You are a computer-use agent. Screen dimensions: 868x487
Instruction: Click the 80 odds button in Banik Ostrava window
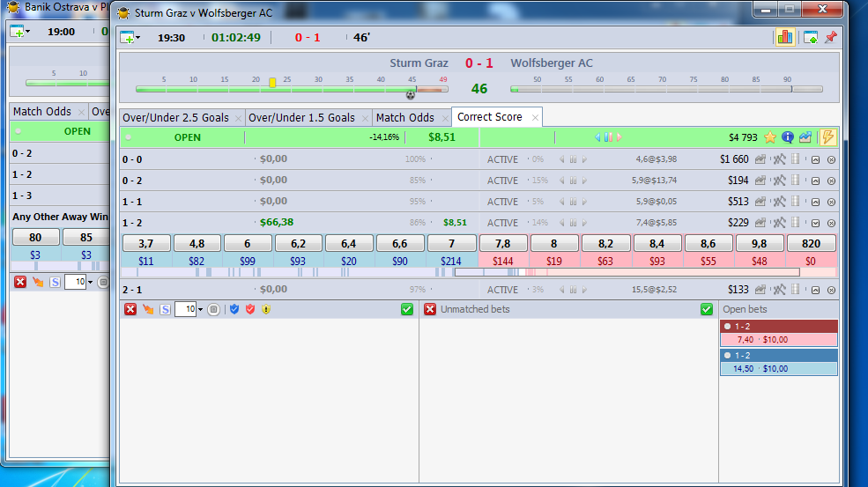tap(35, 237)
